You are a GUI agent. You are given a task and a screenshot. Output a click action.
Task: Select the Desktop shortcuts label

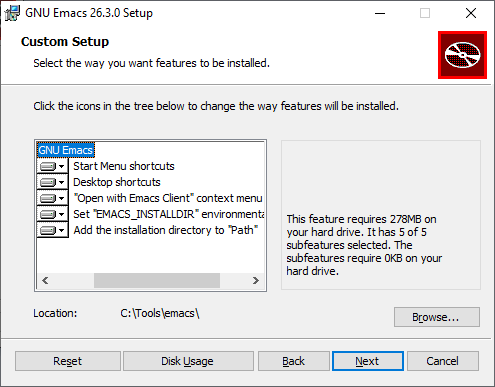(x=117, y=182)
